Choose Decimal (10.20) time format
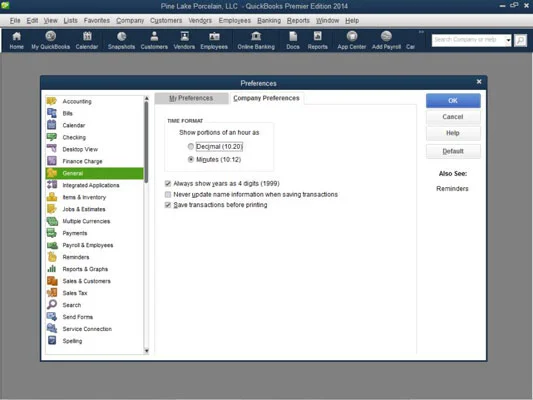Image resolution: width=533 pixels, height=400 pixels. click(191, 146)
